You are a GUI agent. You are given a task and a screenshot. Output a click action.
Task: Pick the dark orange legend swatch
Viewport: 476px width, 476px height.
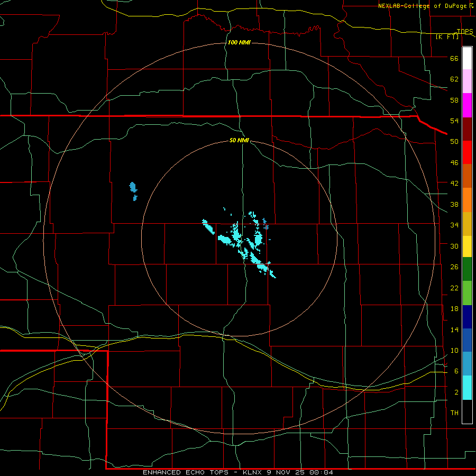[x=467, y=176]
